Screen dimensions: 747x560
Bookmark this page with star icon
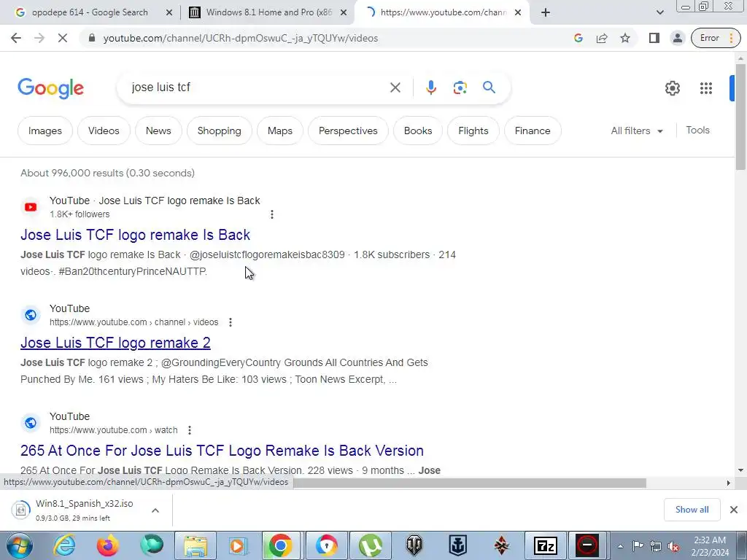click(x=625, y=38)
